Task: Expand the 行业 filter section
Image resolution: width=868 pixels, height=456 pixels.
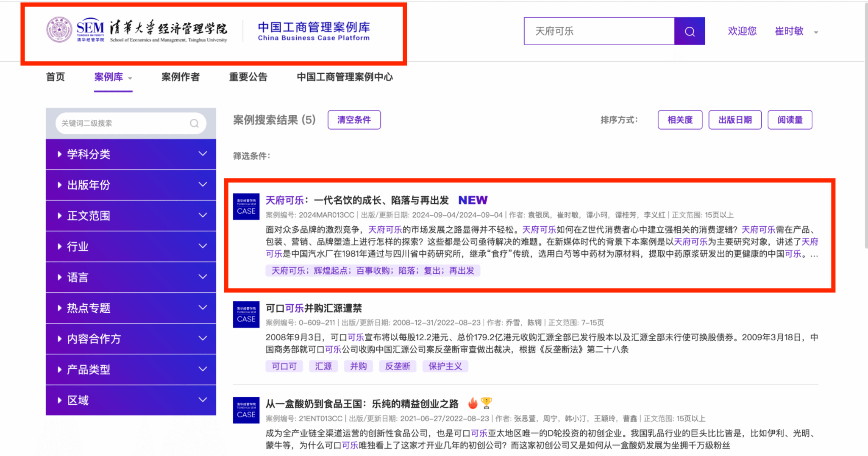Action: [x=131, y=246]
